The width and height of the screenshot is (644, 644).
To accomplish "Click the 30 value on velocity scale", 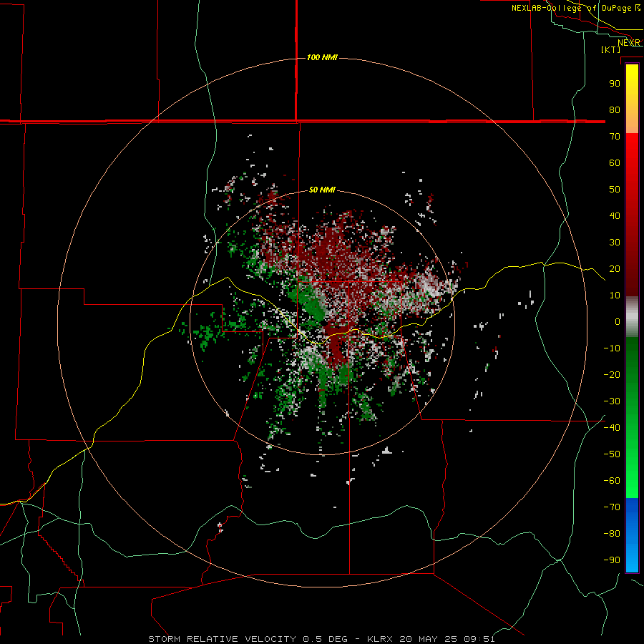I will click(x=615, y=243).
